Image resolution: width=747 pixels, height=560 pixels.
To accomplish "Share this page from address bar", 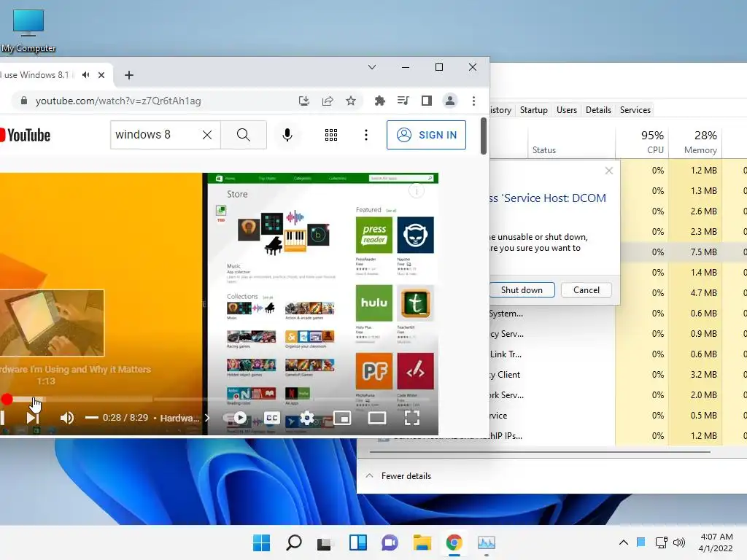I will click(328, 101).
